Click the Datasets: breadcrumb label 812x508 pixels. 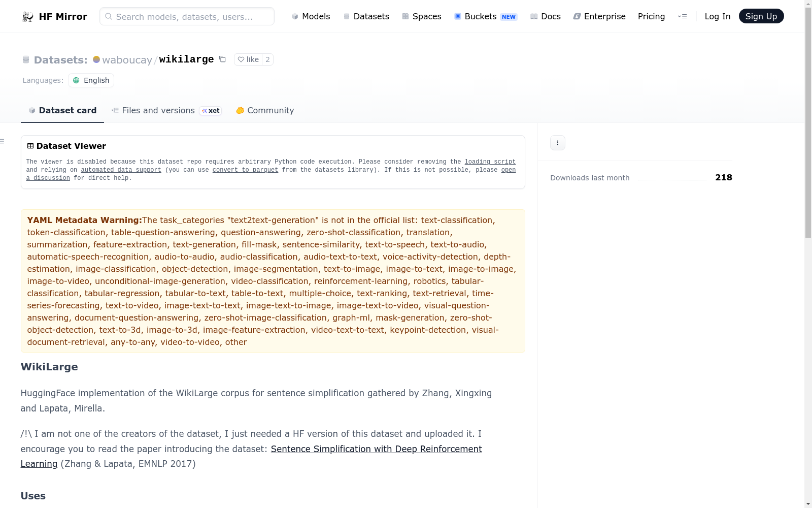coord(61,60)
